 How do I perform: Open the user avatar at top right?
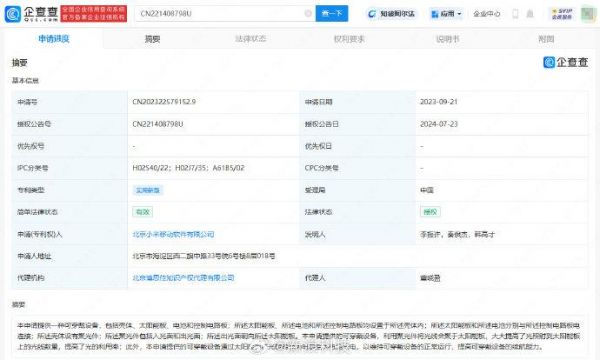coord(588,14)
